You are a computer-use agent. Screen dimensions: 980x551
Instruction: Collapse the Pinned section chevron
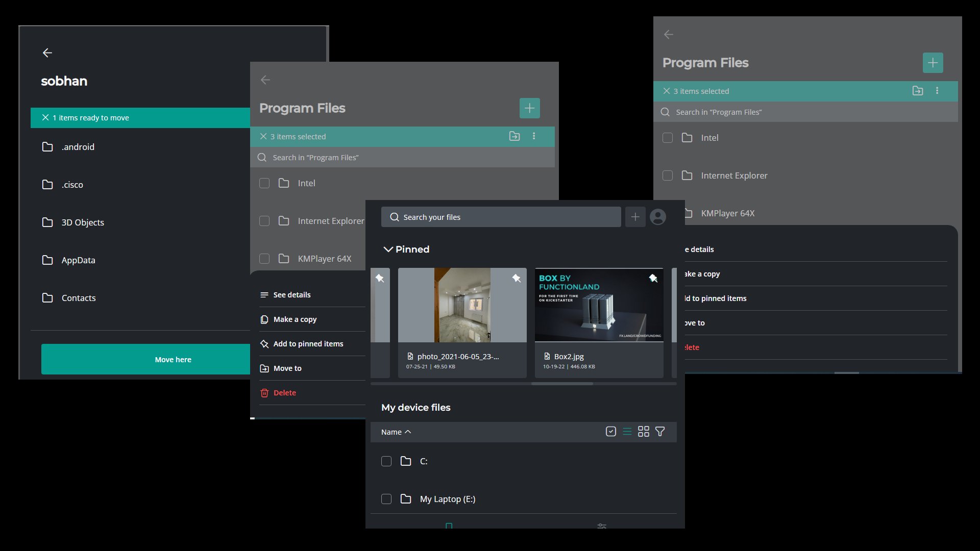pos(388,249)
